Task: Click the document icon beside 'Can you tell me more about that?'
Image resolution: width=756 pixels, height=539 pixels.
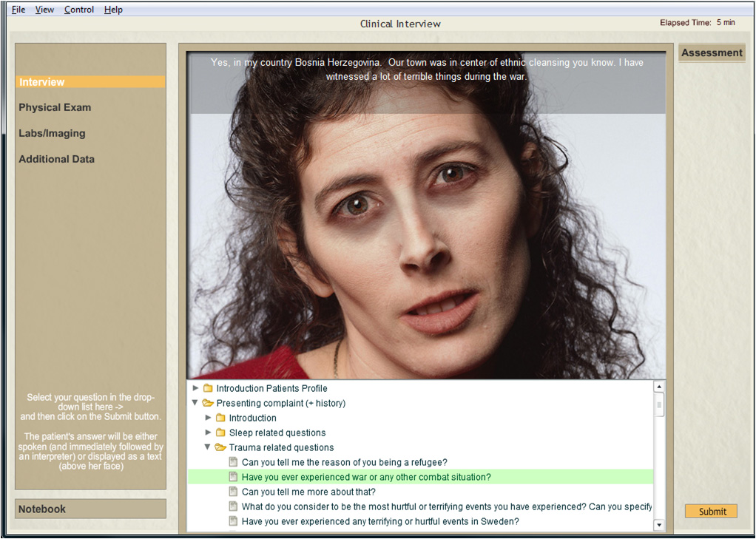Action: (x=233, y=492)
